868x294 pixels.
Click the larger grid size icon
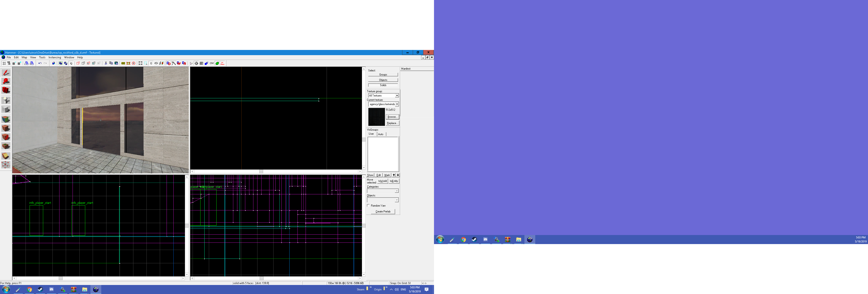tap(19, 63)
